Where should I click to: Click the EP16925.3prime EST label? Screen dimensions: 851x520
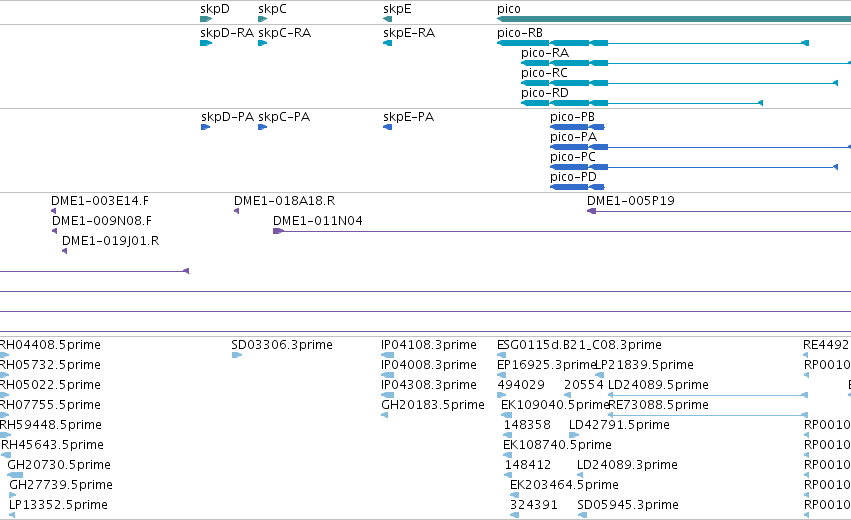click(546, 365)
